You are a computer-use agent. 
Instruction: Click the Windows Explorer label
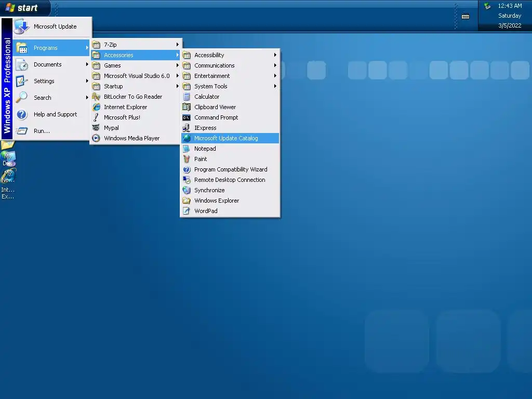pos(217,201)
